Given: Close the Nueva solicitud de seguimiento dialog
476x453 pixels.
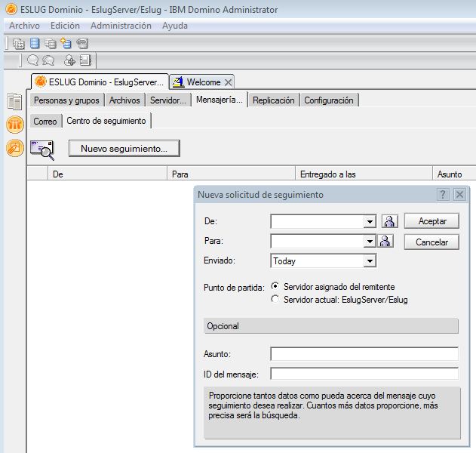Looking at the screenshot, I should coord(459,194).
